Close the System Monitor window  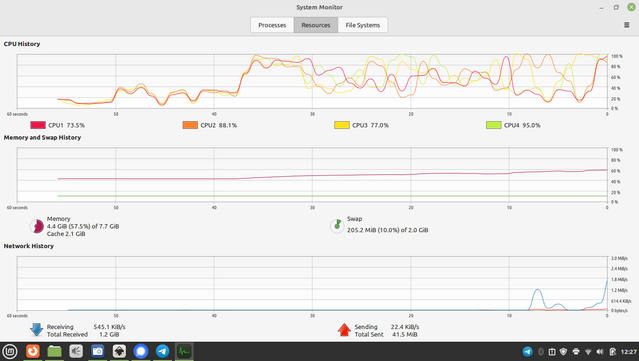click(x=631, y=7)
